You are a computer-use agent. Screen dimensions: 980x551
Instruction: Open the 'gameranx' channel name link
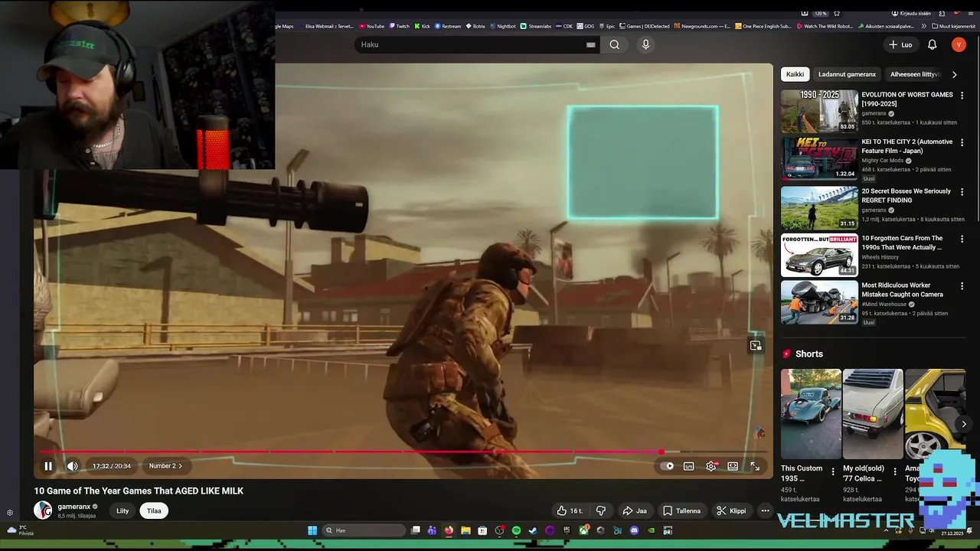click(x=74, y=507)
